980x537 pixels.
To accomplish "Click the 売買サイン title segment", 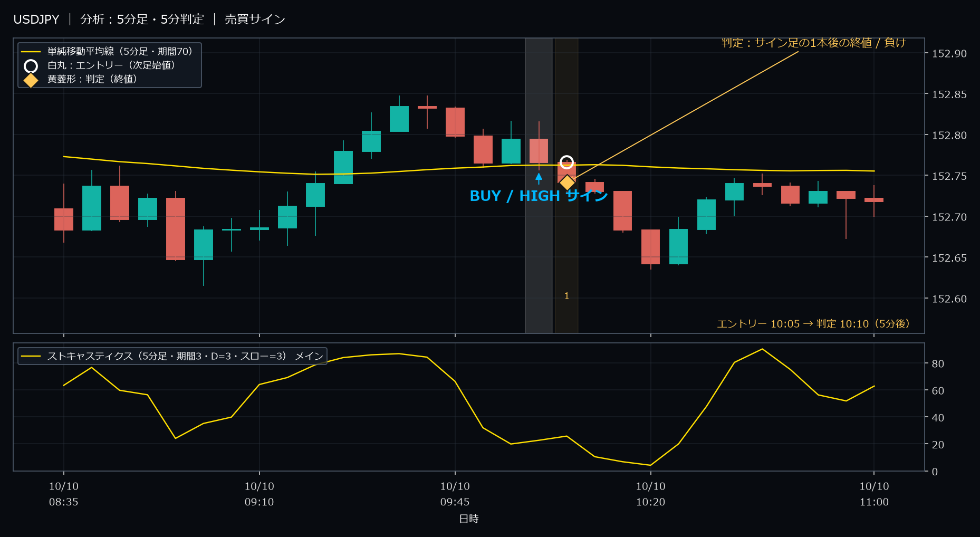I will [255, 20].
